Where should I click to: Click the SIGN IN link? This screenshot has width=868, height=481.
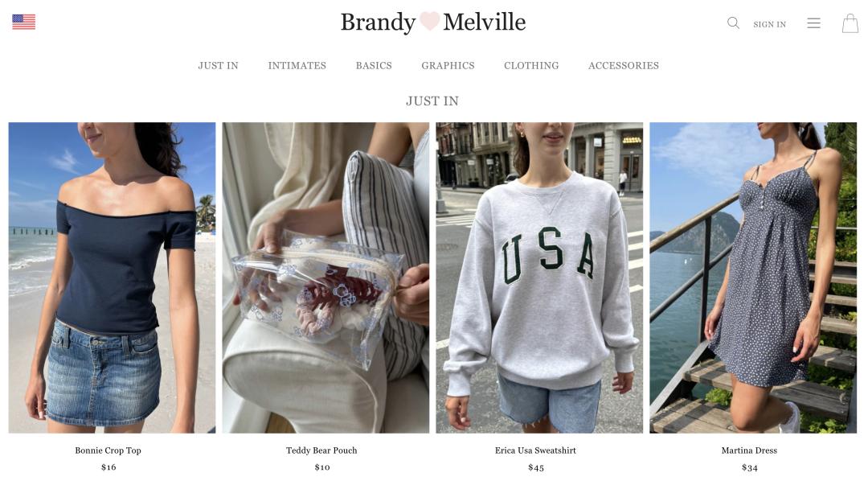coord(769,24)
